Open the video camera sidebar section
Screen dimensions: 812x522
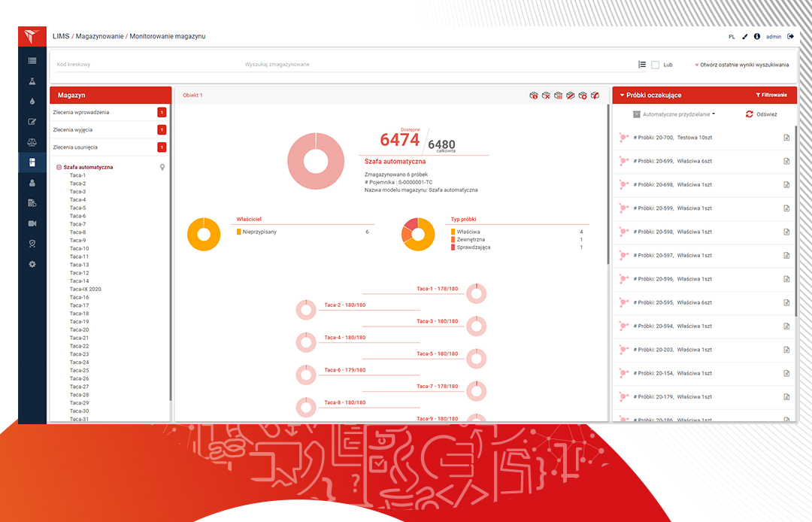coord(32,223)
